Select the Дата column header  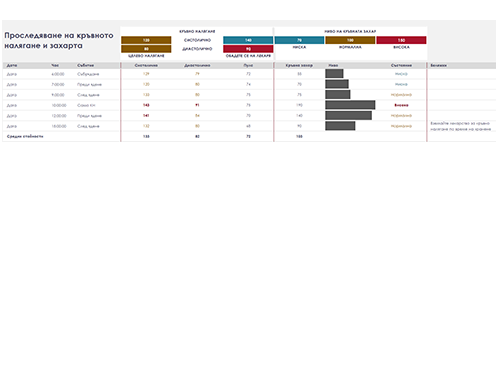click(12, 65)
